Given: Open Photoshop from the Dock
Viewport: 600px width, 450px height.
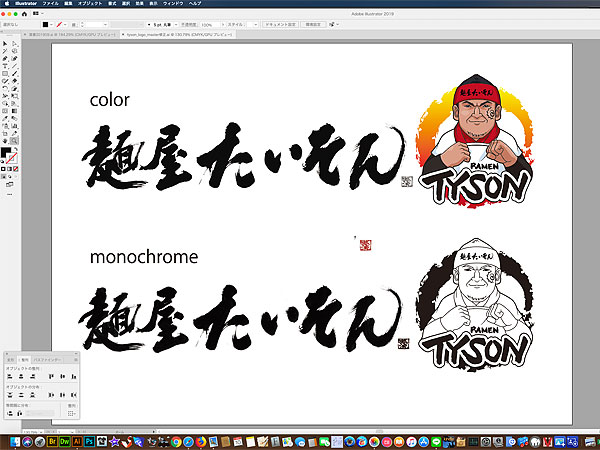Looking at the screenshot, I should point(89,441).
